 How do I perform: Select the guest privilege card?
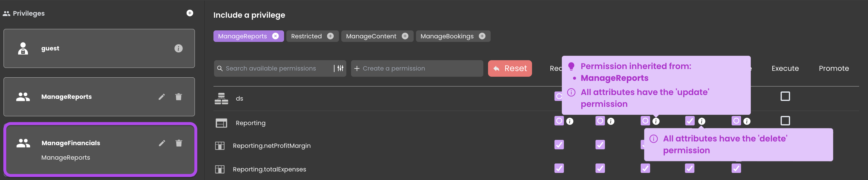(99, 48)
